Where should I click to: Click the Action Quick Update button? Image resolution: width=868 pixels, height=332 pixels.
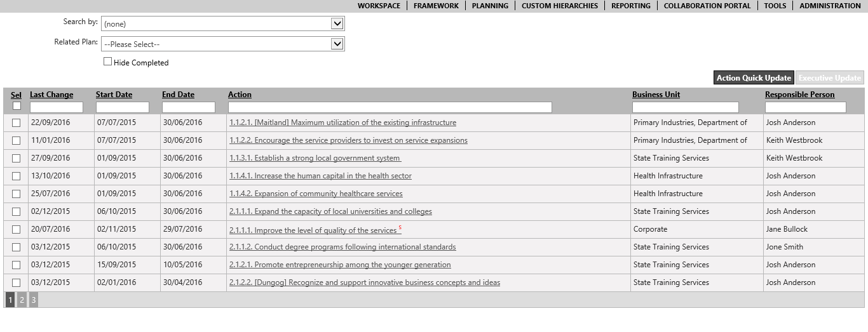tap(754, 78)
